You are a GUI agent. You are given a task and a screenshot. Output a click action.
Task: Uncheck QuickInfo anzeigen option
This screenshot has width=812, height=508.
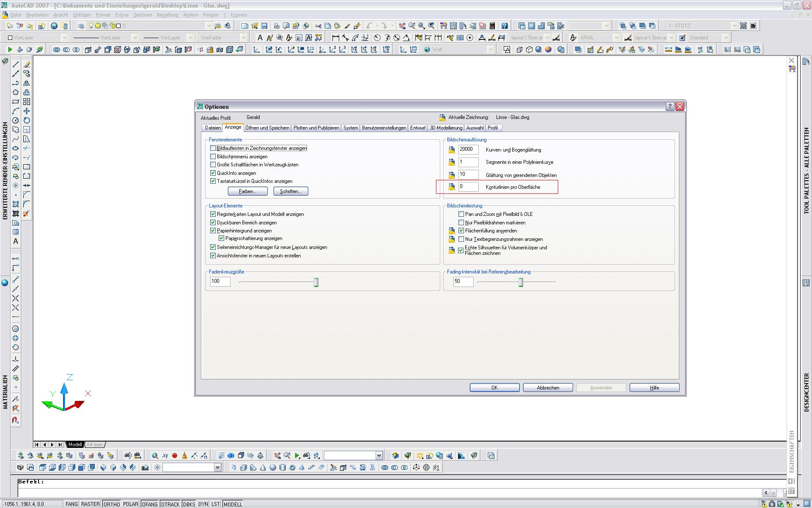tap(213, 173)
